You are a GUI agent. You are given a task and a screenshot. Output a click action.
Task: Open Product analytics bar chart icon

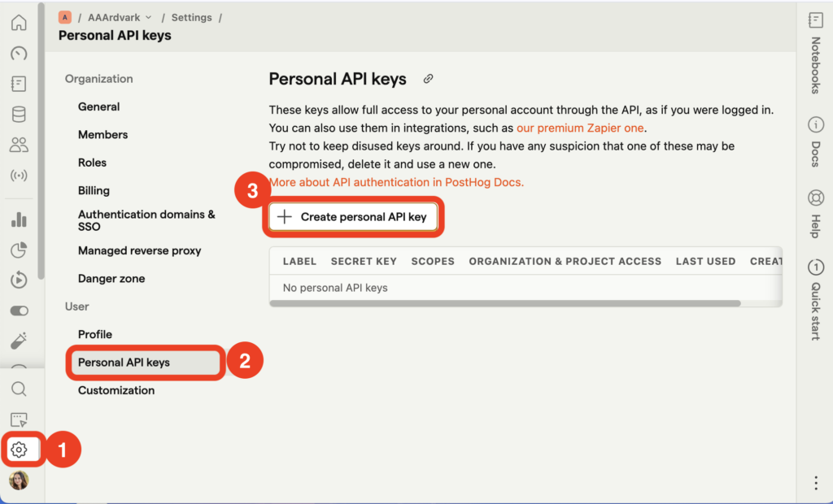pos(19,219)
